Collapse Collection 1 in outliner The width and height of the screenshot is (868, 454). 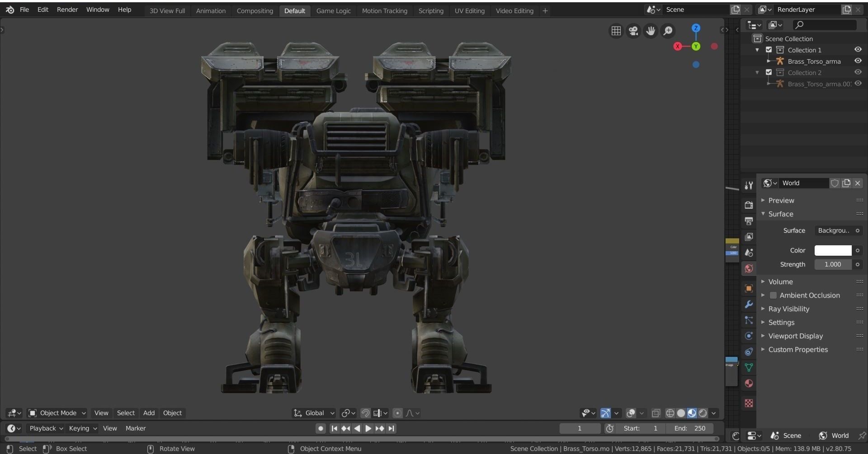[757, 50]
